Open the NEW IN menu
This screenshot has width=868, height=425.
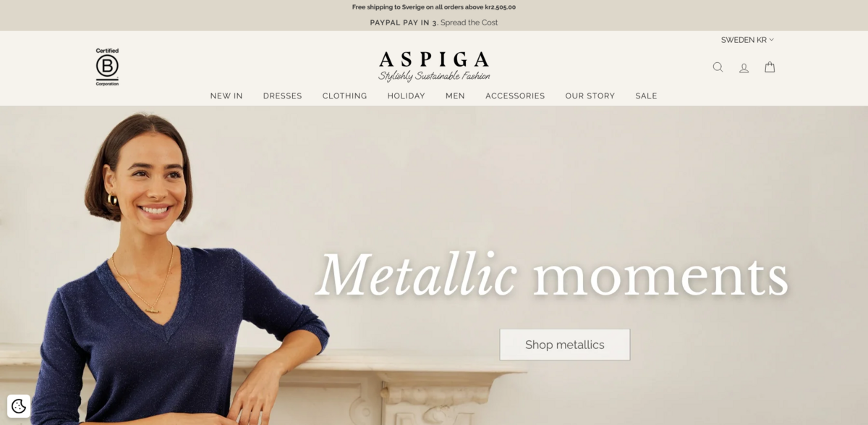[x=226, y=96]
